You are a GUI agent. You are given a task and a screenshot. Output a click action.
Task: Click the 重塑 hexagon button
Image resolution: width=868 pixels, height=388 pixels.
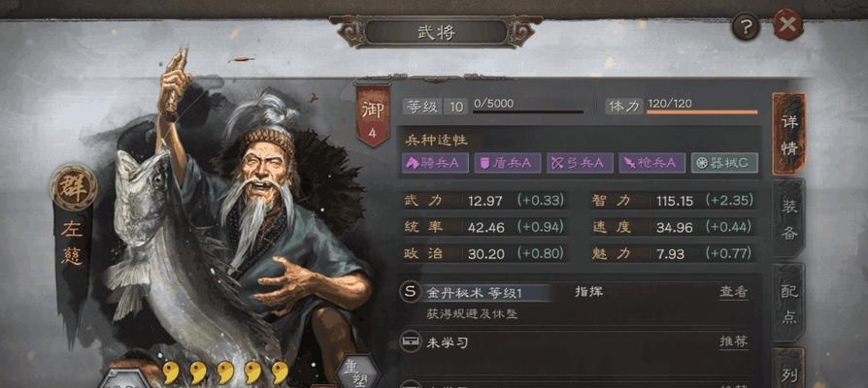tap(357, 372)
